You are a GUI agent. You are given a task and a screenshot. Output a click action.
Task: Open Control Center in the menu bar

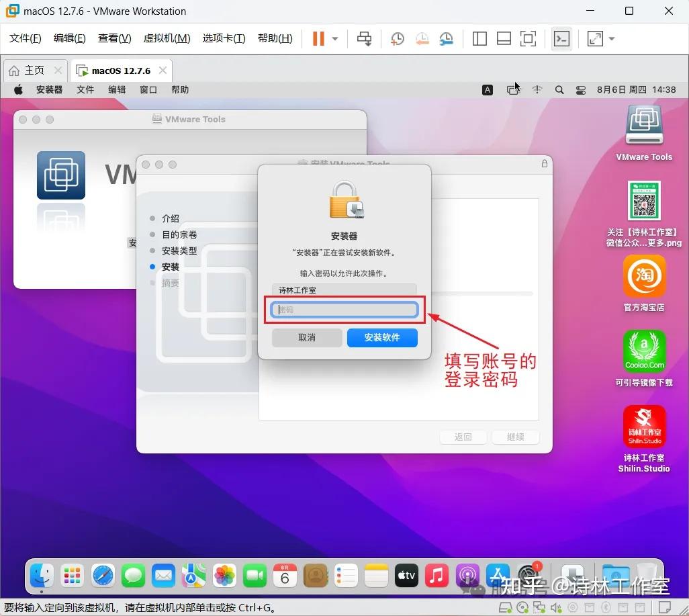(x=580, y=90)
